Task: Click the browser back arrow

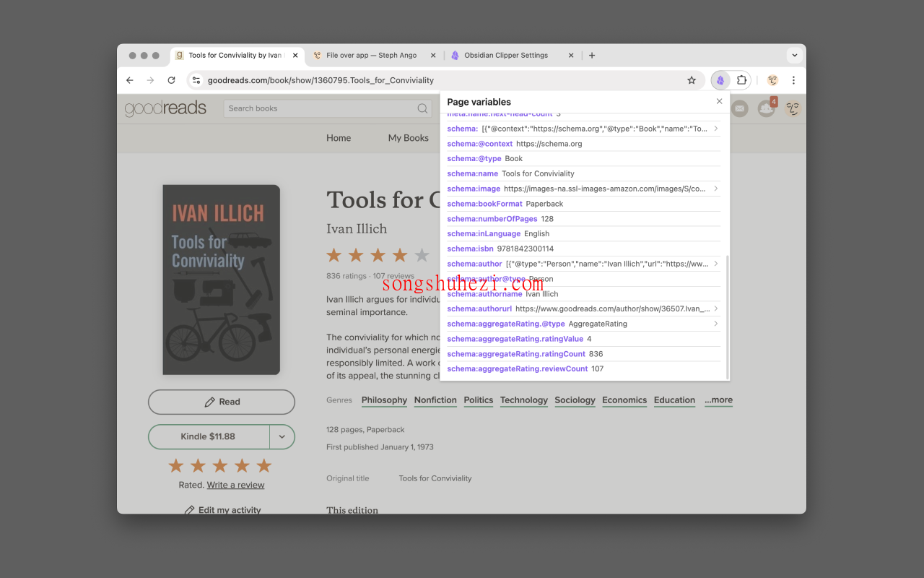Action: [x=130, y=80]
